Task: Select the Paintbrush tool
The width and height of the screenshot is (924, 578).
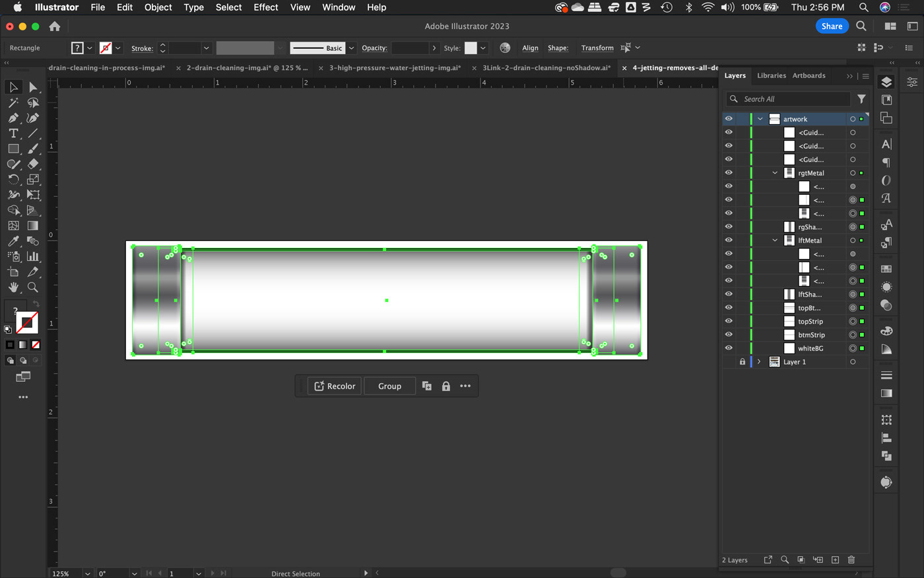Action: point(33,149)
